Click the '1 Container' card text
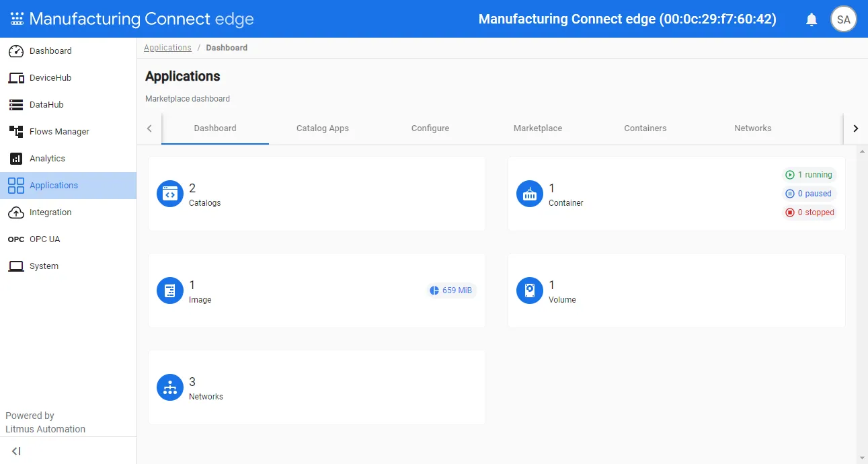 click(x=566, y=194)
